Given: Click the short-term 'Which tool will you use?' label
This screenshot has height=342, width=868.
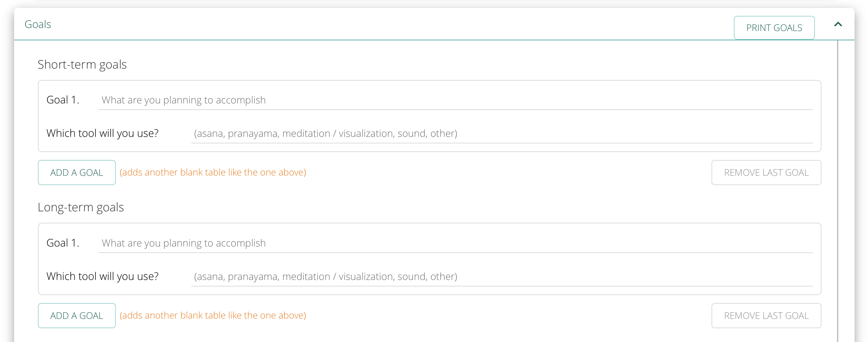Looking at the screenshot, I should coord(102,133).
